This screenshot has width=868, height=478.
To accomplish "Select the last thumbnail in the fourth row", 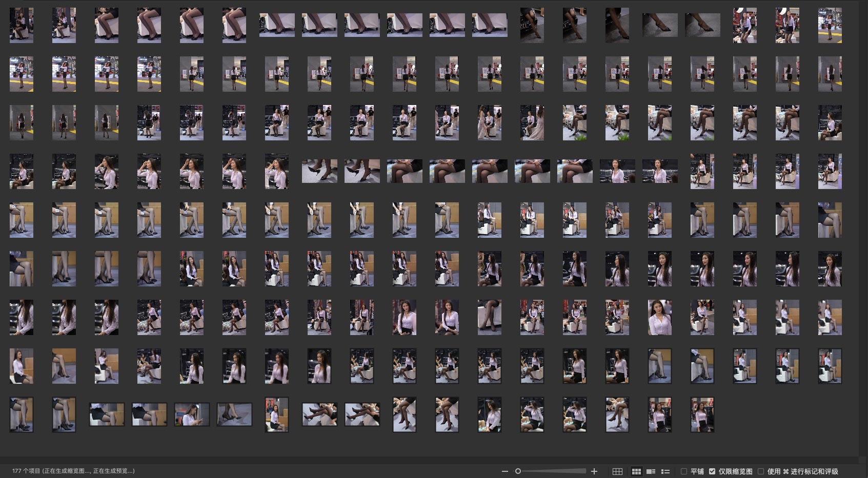I will point(830,171).
